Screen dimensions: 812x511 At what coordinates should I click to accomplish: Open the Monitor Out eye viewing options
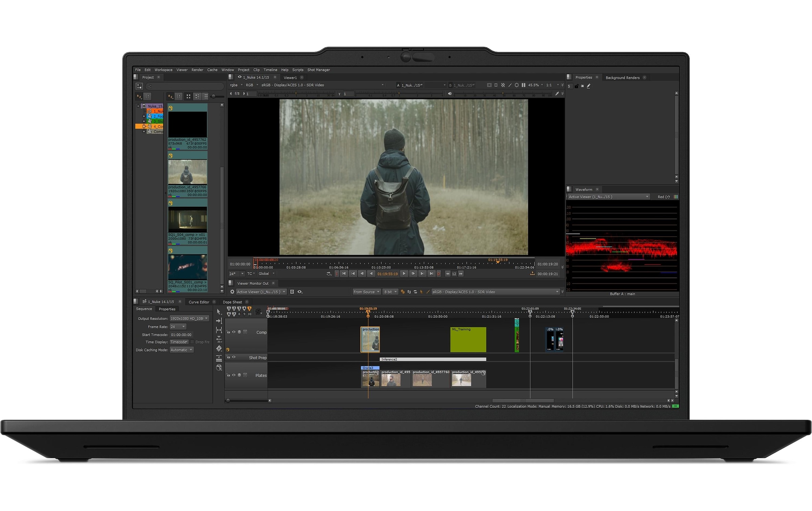(x=299, y=292)
